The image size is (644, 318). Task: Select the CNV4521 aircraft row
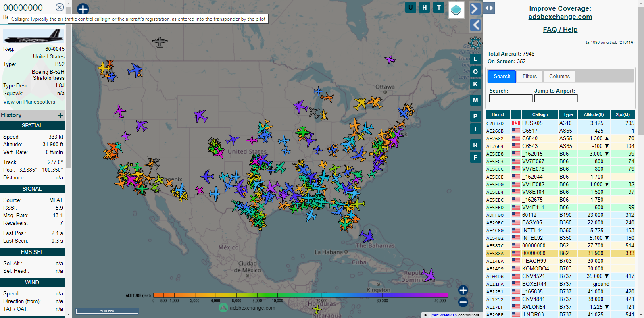tap(560, 276)
